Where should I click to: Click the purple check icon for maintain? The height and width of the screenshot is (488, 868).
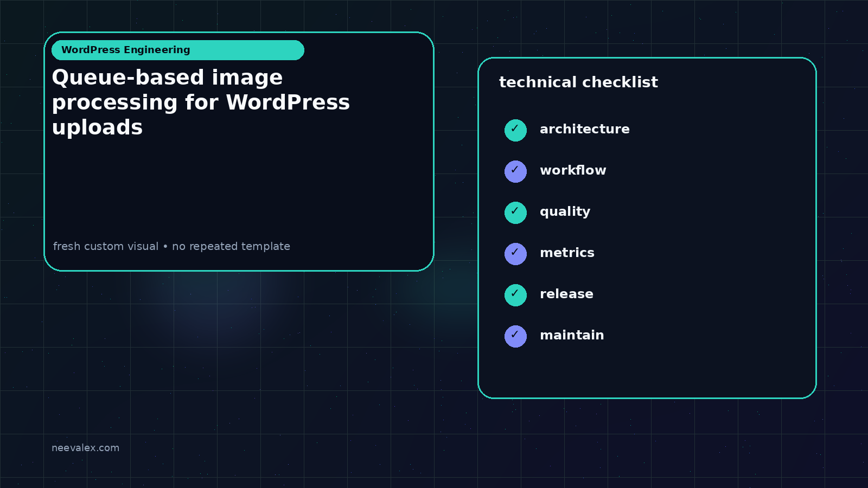515,336
